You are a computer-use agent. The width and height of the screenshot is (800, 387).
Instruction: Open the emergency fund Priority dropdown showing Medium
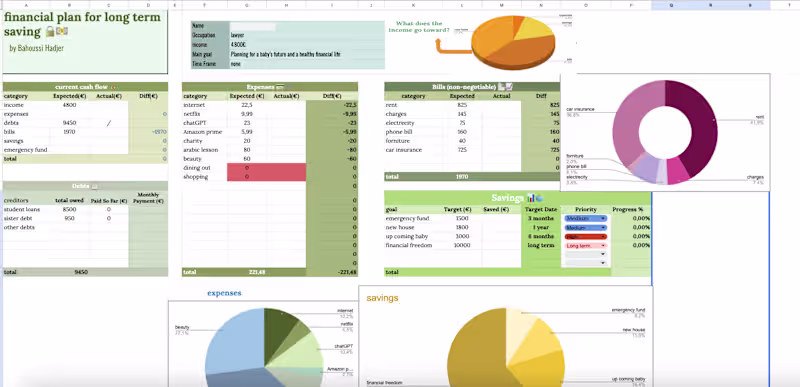[586, 218]
